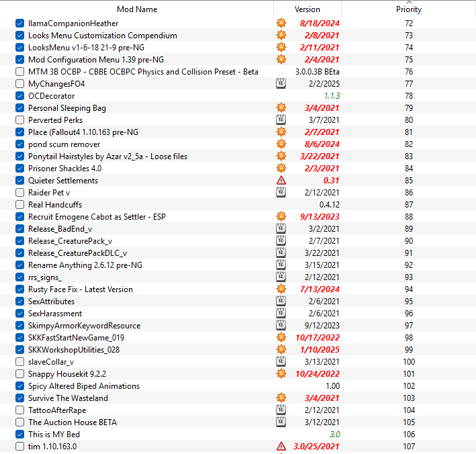The width and height of the screenshot is (476, 454).
Task: Click update icon for Ponytail Hairstyles by Azar
Action: pyautogui.click(x=281, y=156)
